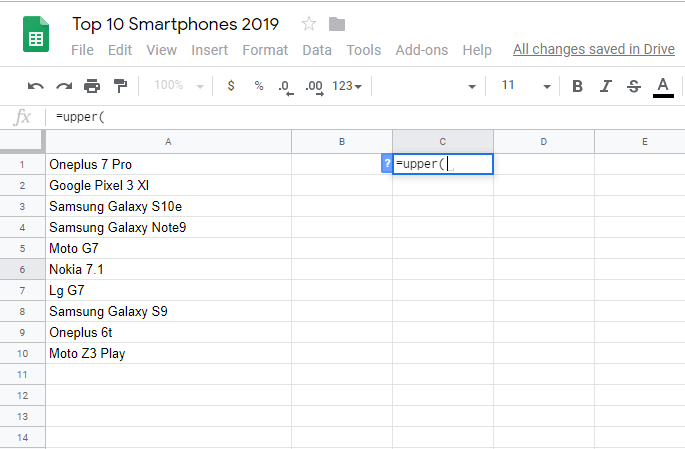Select row 6 header

tap(22, 269)
